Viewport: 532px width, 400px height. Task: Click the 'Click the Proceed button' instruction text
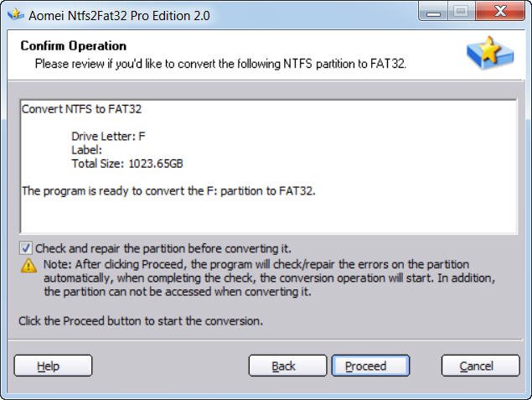(140, 320)
